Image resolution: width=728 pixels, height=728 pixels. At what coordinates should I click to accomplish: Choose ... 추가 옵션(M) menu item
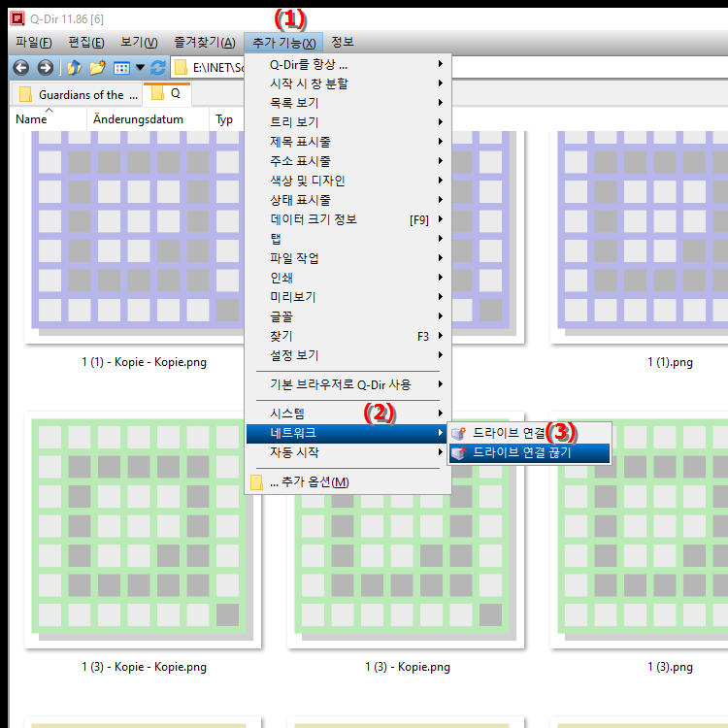click(348, 482)
